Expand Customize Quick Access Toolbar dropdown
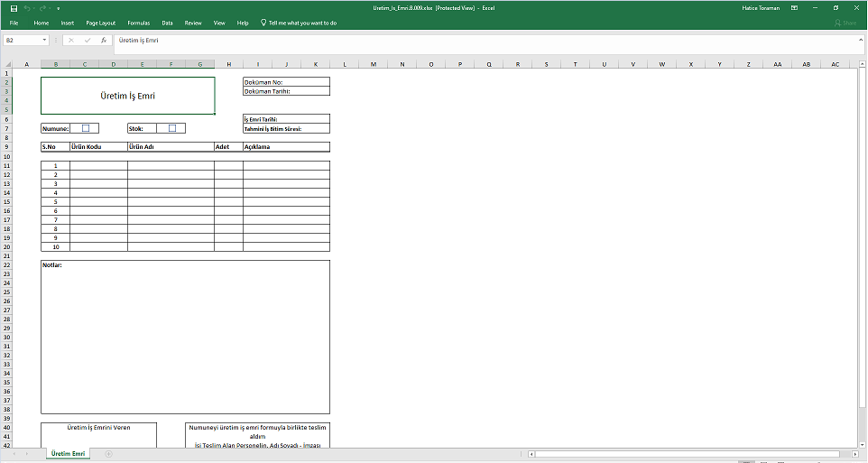This screenshot has height=463, width=868. 58,7
